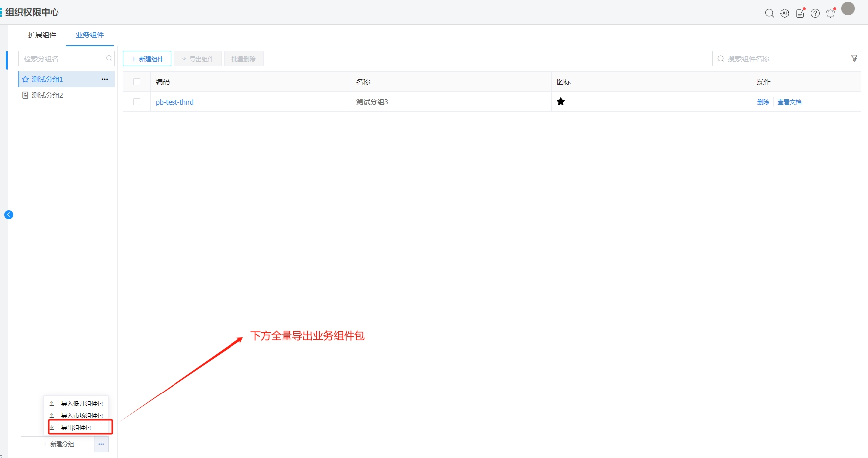Click the filter funnel icon in component search

coord(854,58)
